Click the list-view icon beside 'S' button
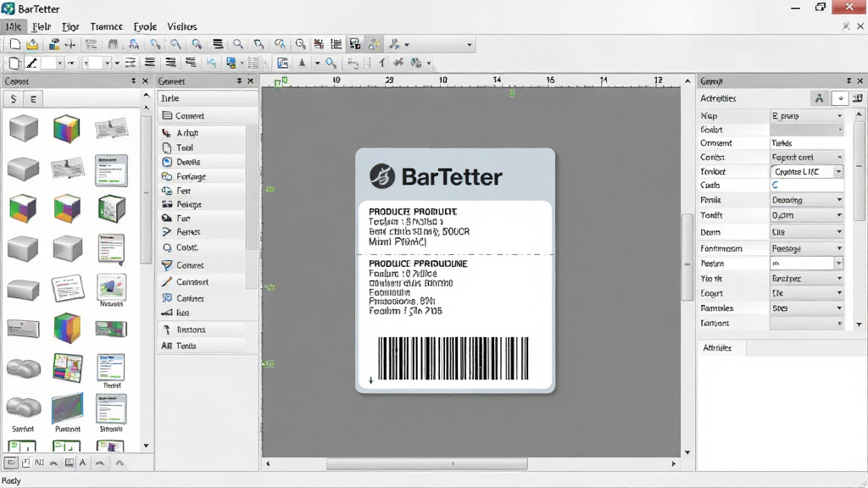The height and width of the screenshot is (488, 868). click(33, 99)
